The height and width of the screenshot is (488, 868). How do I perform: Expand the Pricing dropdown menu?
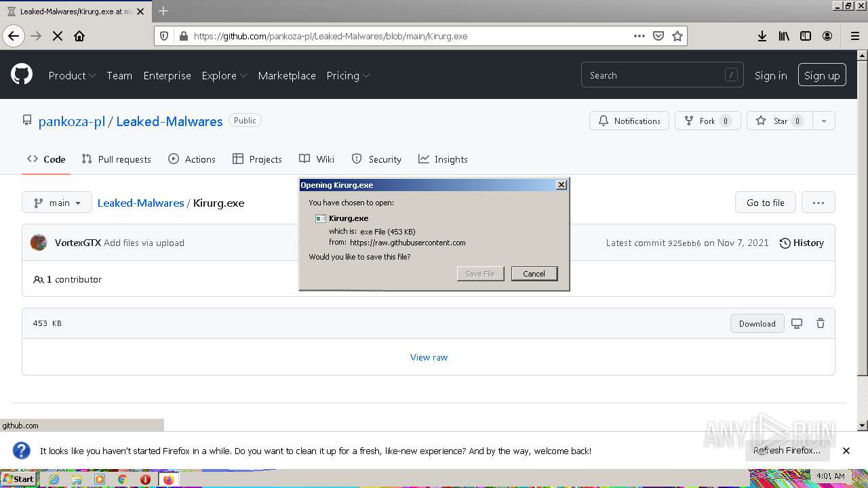(348, 75)
